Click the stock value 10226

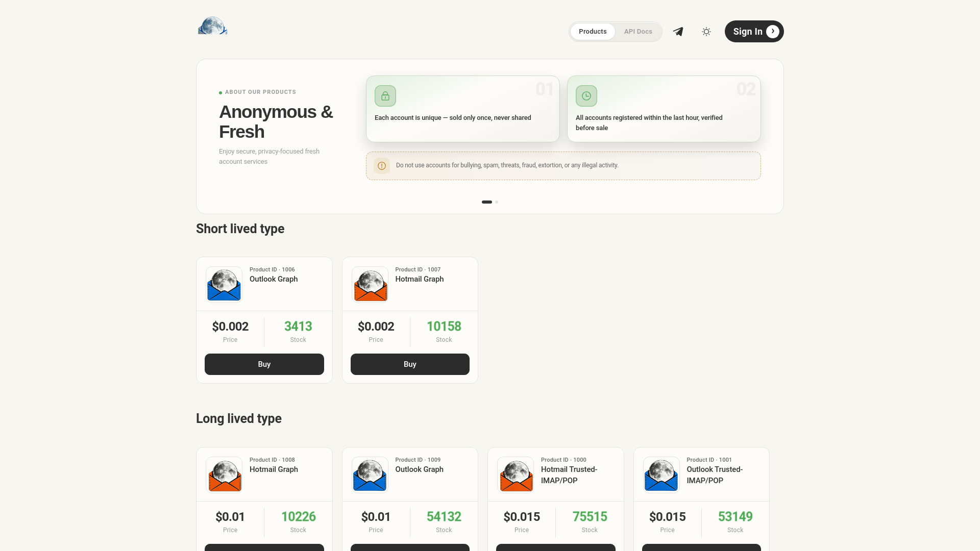point(299,517)
